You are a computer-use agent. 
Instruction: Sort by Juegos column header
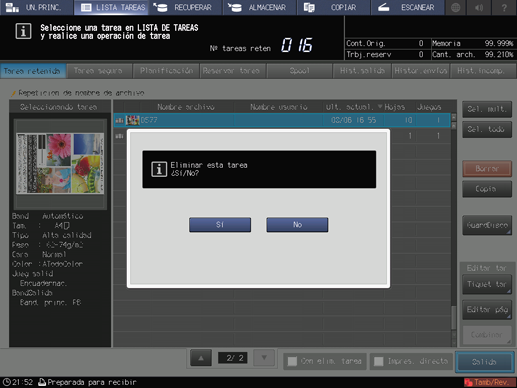[429, 107]
